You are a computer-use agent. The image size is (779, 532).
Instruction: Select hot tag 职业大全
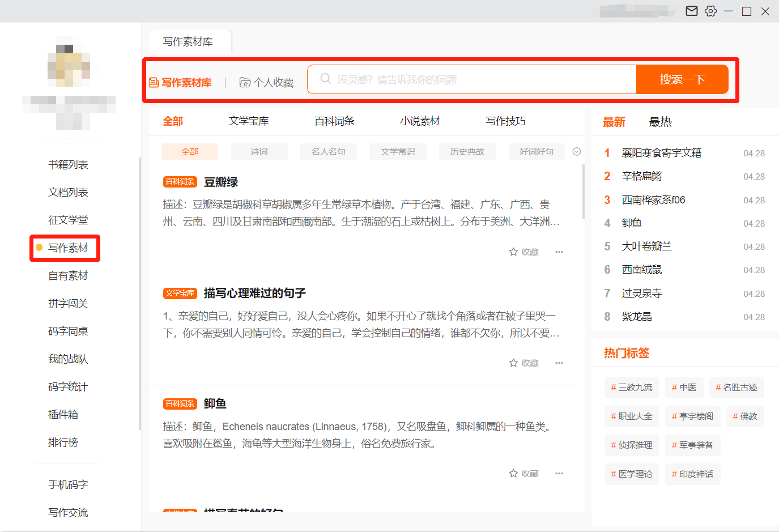pyautogui.click(x=632, y=416)
